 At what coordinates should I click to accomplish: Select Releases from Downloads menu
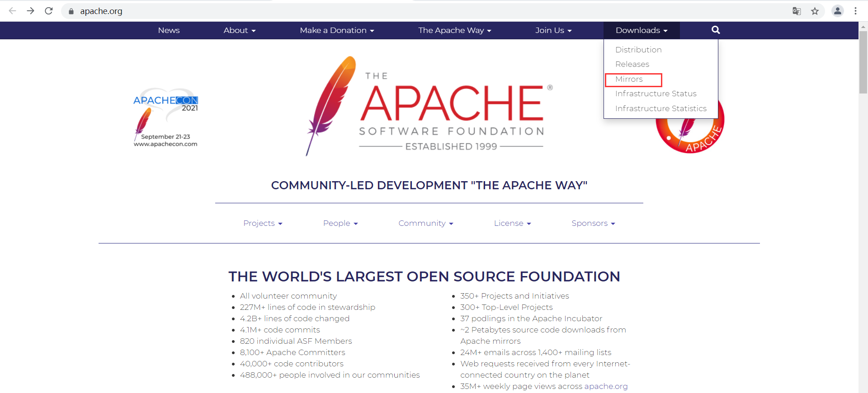coord(632,64)
